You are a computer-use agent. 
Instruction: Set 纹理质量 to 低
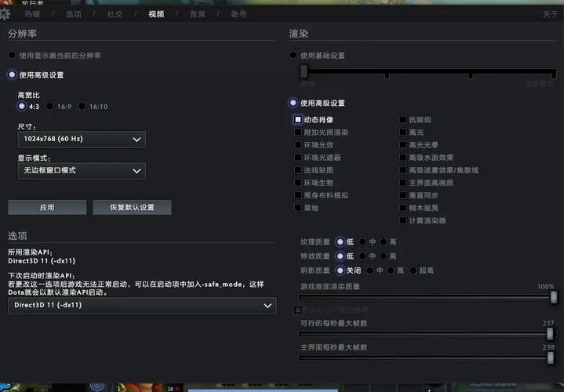(x=340, y=241)
